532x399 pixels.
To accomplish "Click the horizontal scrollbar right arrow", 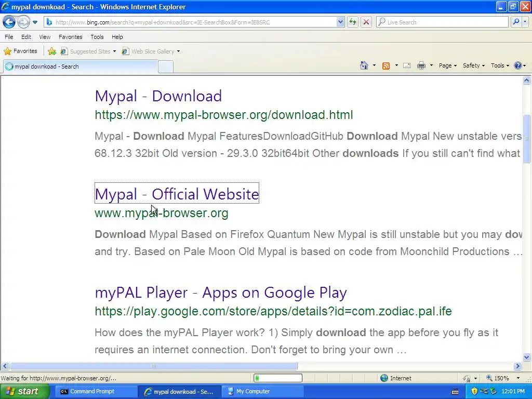I will tap(518, 366).
